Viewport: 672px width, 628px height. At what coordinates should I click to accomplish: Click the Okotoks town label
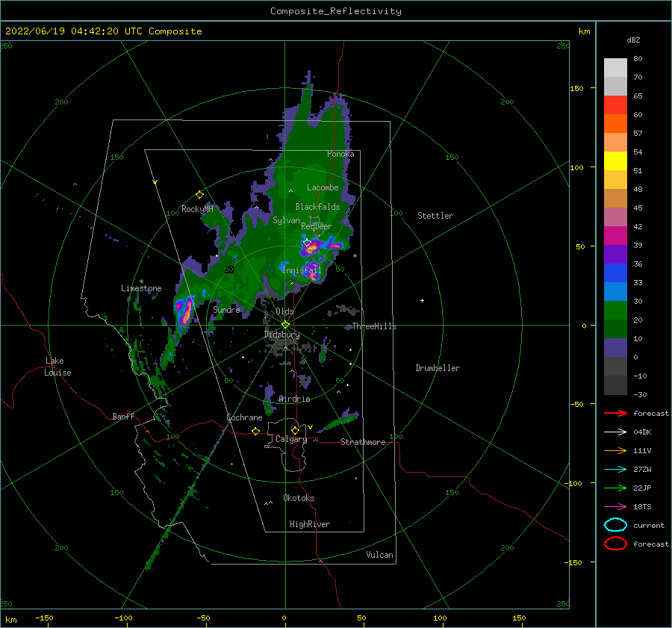click(299, 498)
